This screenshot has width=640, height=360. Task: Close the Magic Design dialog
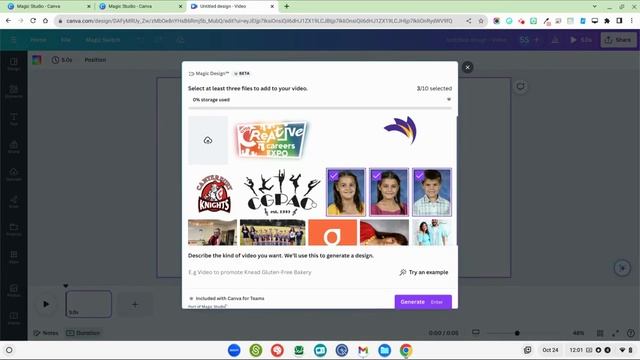(x=468, y=67)
